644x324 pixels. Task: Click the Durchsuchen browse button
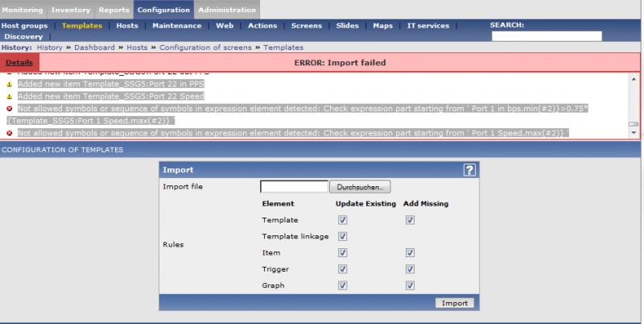pos(360,187)
